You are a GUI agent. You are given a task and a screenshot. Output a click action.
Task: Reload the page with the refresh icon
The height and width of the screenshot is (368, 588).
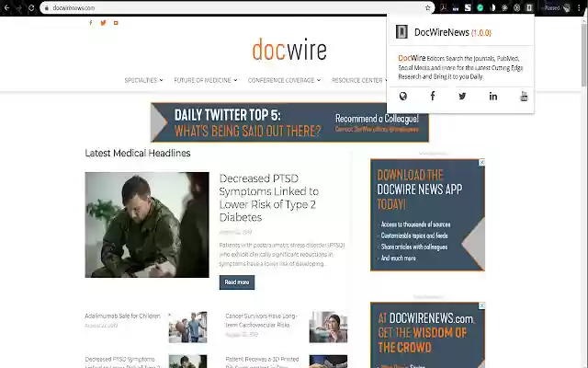[31, 8]
